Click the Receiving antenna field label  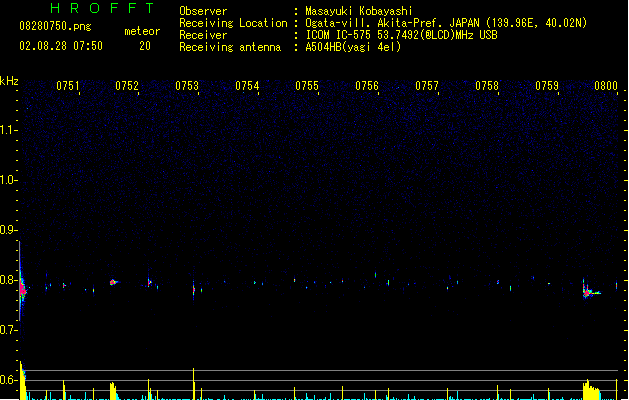tap(230, 47)
